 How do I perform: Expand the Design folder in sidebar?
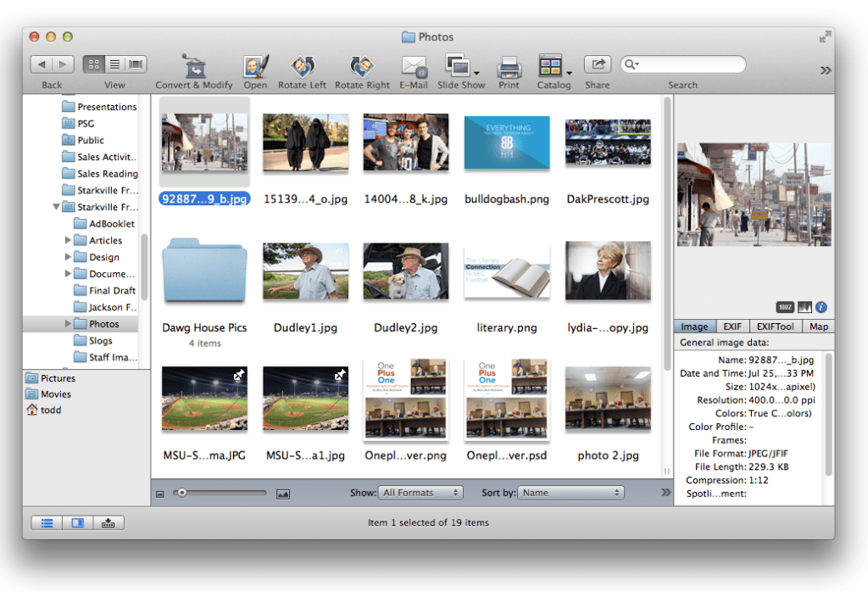click(x=69, y=257)
